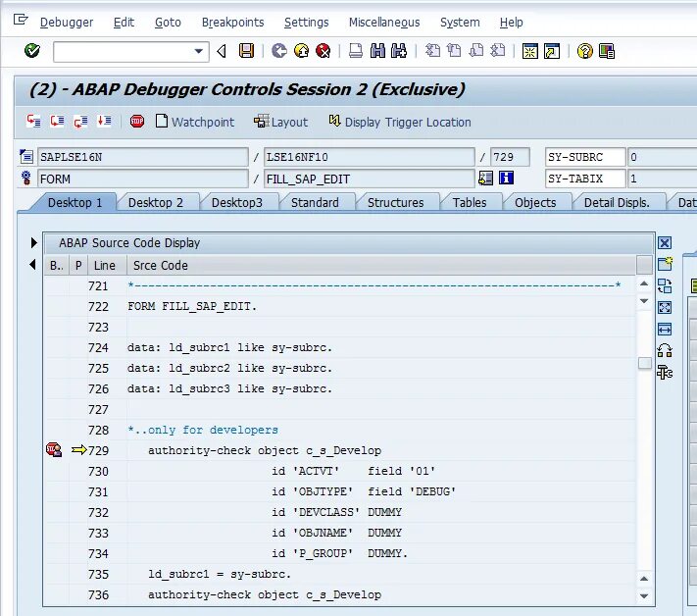Click the Next Page icon
The height and width of the screenshot is (616, 697).
click(x=476, y=51)
